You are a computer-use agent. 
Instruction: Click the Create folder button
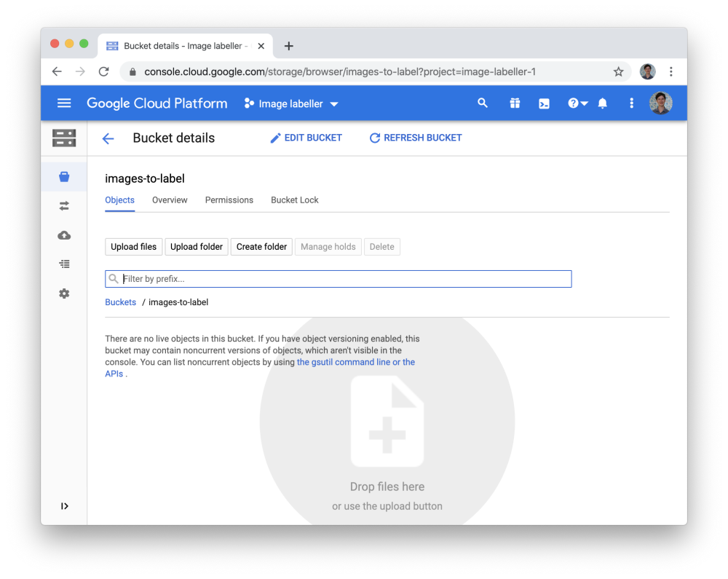tap(261, 247)
